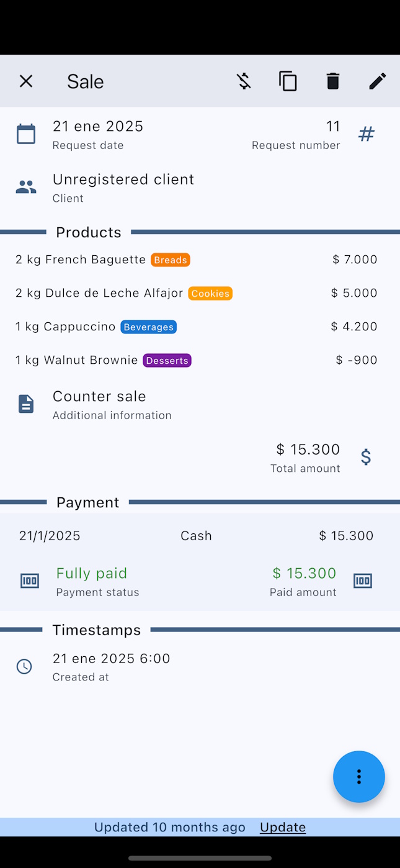Tap the orange Cookies category tag
This screenshot has width=400, height=868.
(210, 294)
